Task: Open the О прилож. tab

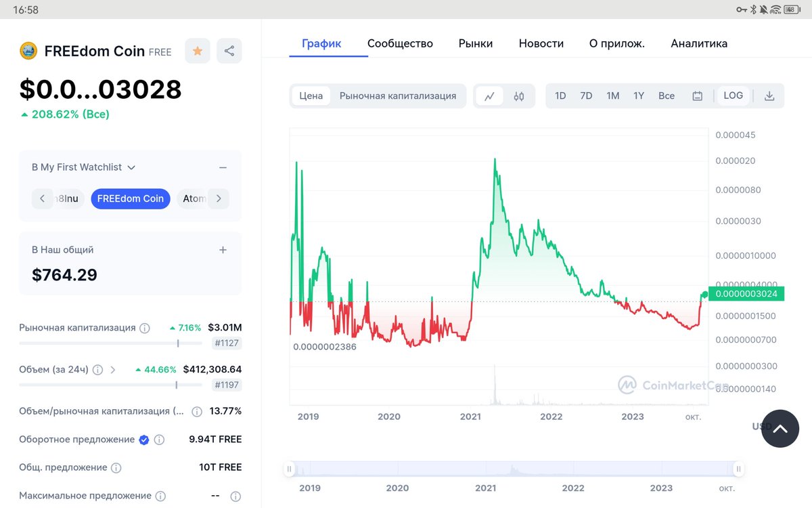Action: (x=617, y=43)
